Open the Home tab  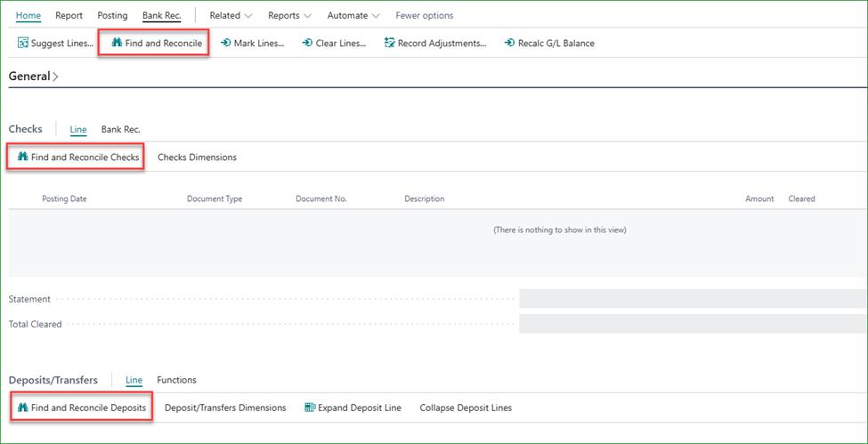28,15
